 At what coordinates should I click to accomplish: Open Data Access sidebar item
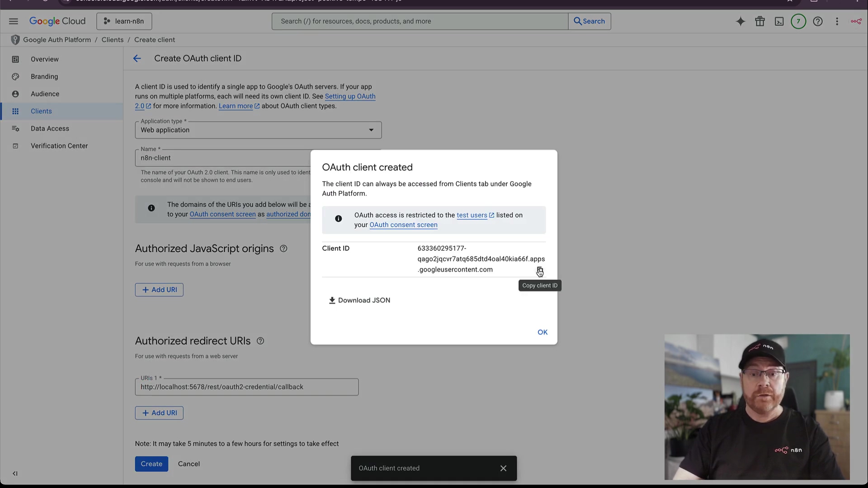tap(50, 128)
